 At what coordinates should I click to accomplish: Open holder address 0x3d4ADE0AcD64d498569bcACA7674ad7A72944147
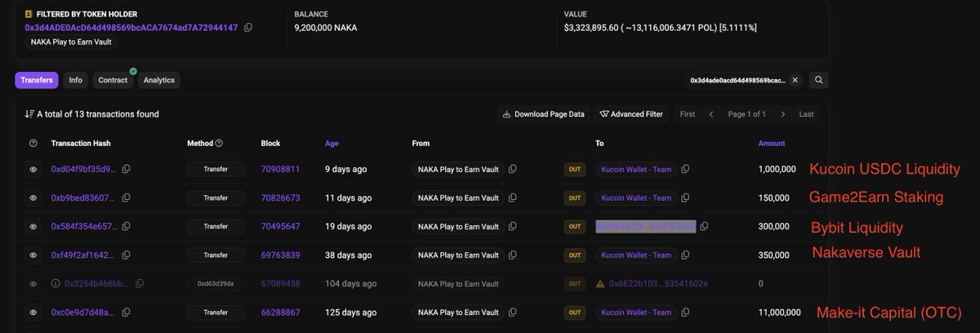131,27
